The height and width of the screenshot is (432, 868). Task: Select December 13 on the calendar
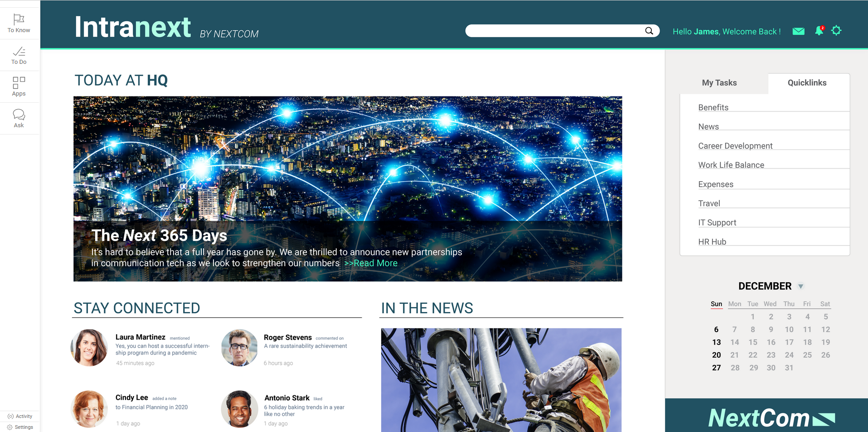pyautogui.click(x=716, y=342)
